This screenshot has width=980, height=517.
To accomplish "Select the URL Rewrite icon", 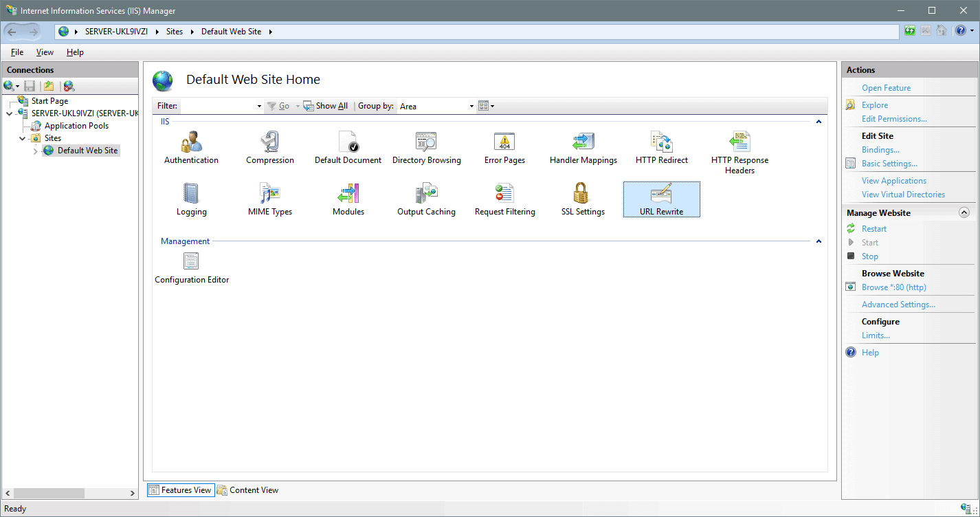I will tap(662, 199).
